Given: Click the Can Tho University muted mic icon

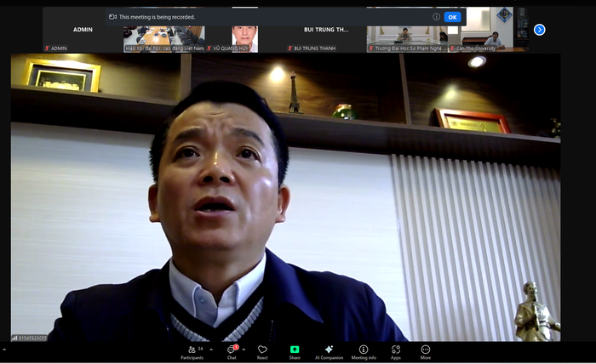Looking at the screenshot, I should (x=452, y=48).
